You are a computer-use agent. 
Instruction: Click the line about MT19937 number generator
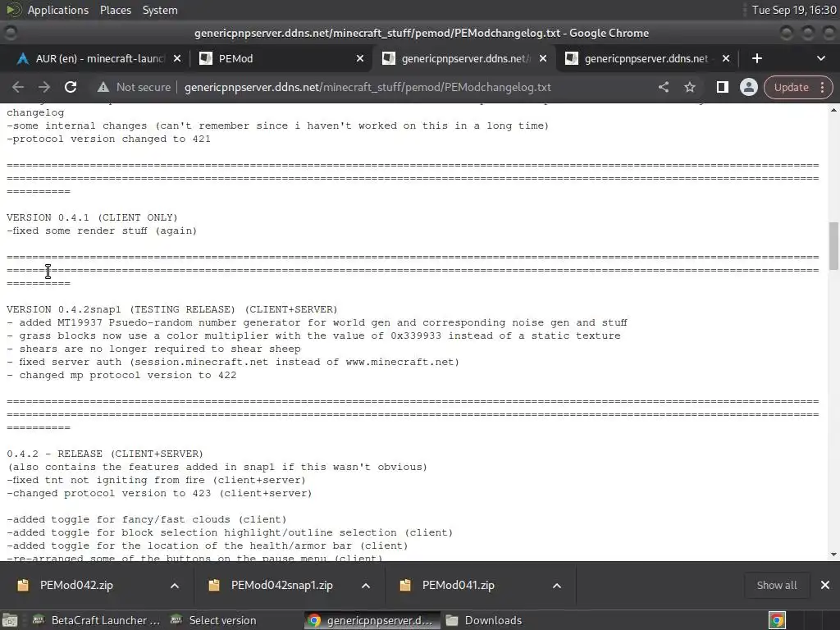(317, 322)
